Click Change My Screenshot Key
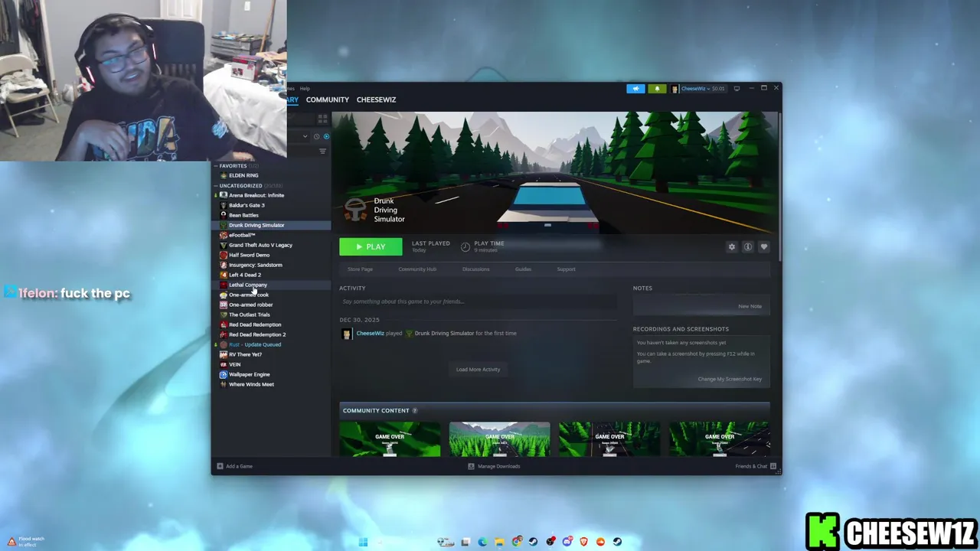The image size is (980, 551). pos(730,379)
